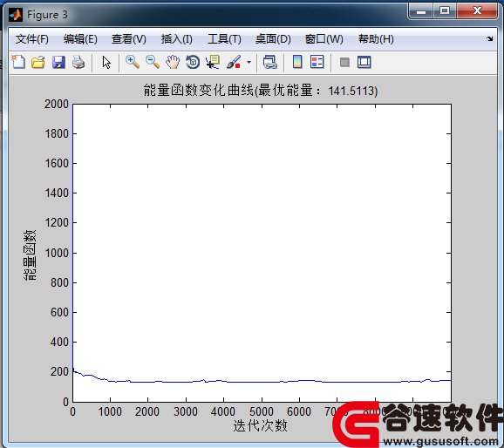This screenshot has height=448, width=504.
Task: Open a file with the folder icon
Action: coord(38,62)
